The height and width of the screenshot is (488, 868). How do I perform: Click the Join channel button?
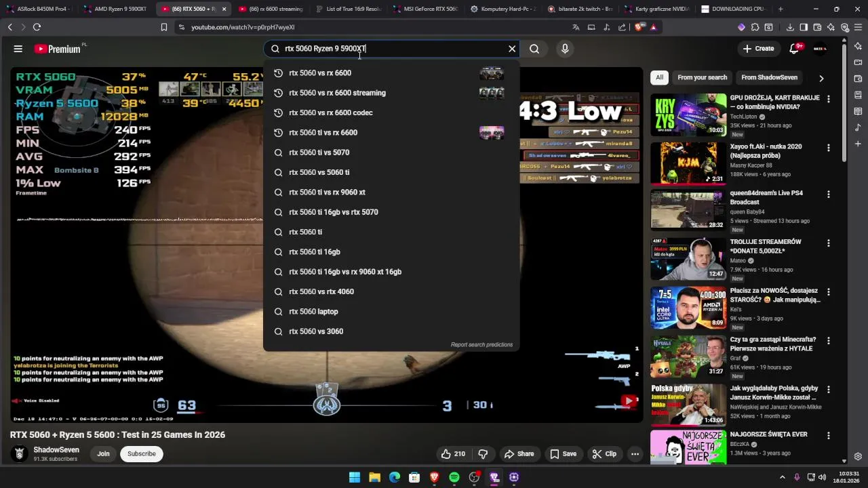coord(103,454)
